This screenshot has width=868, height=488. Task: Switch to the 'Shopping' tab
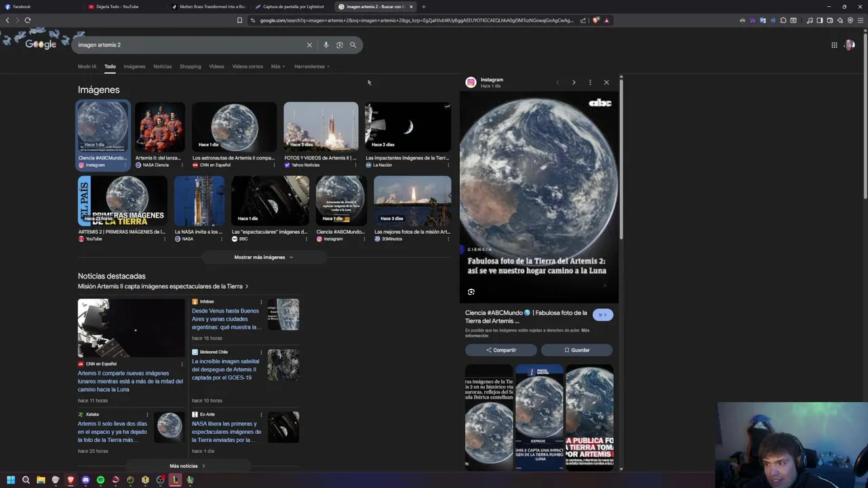point(191,66)
